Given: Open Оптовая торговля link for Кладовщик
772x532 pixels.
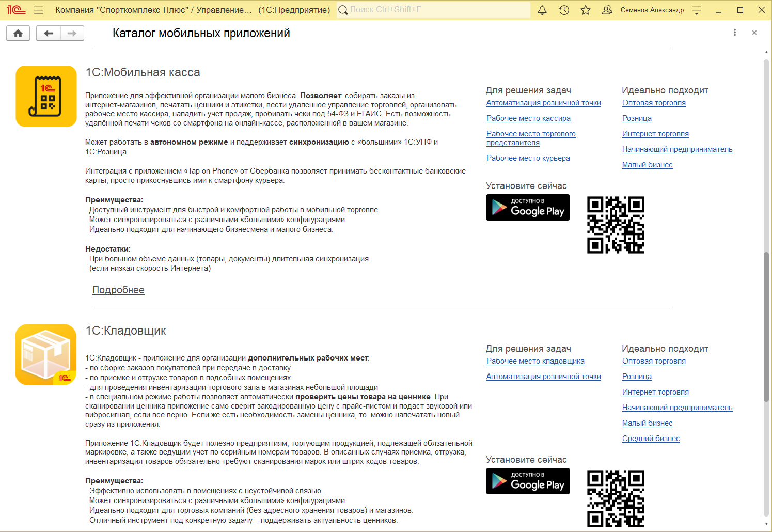Looking at the screenshot, I should click(654, 361).
